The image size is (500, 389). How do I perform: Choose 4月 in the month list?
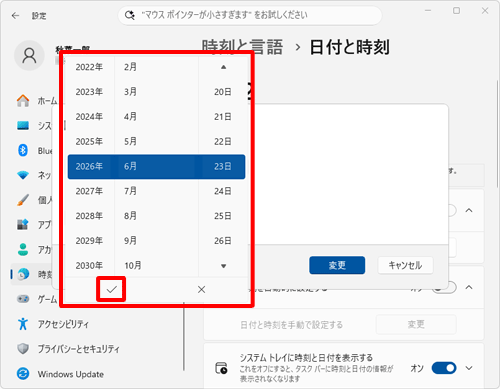tap(130, 117)
